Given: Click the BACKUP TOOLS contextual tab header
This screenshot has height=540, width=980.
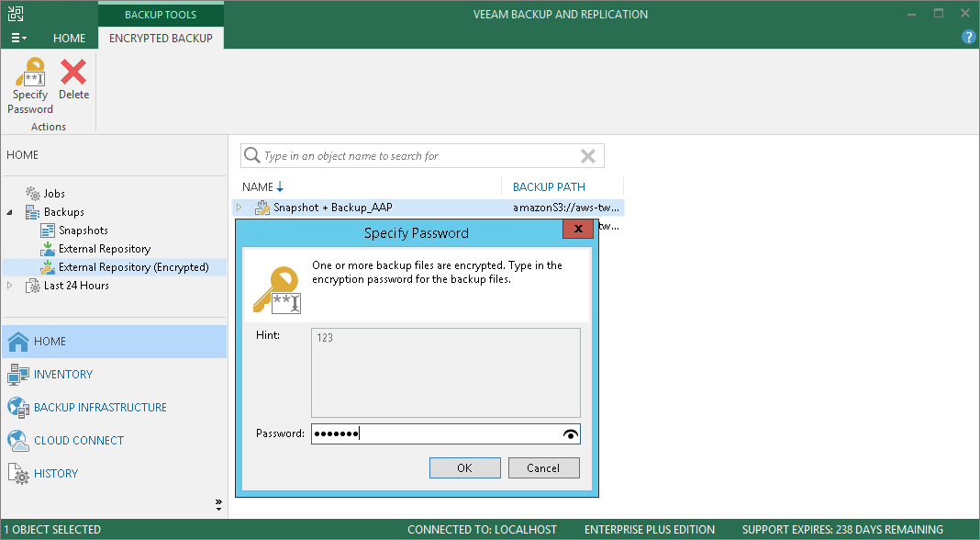Looking at the screenshot, I should [161, 15].
